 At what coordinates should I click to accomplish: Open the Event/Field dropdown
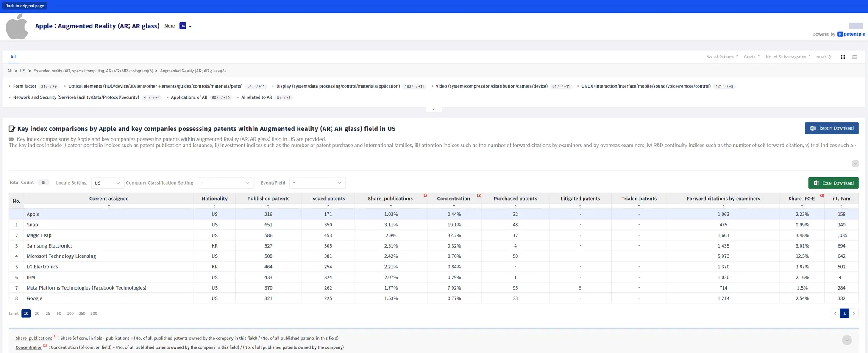coord(317,183)
